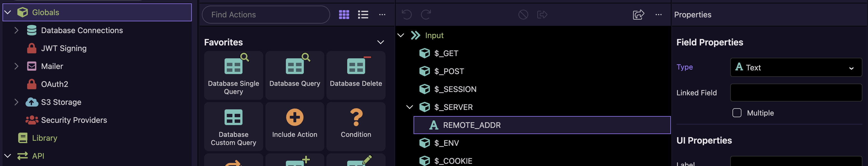Enable the Multiple checkbox
The image size is (868, 166).
point(737,113)
